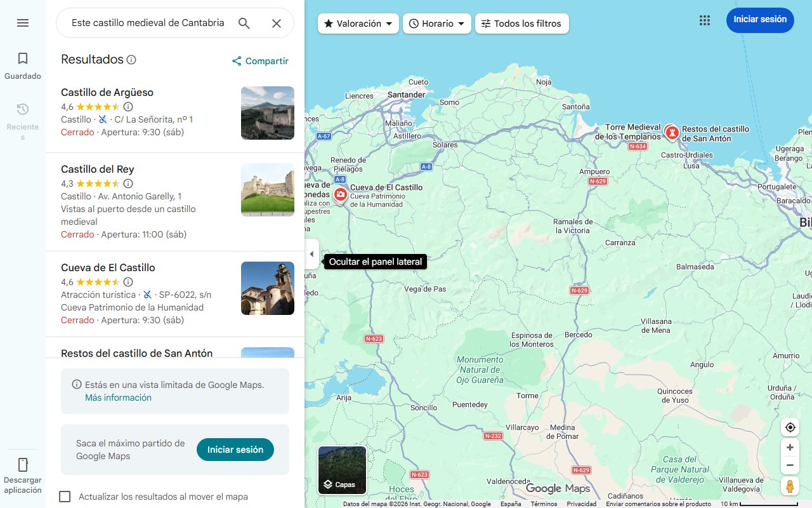
Task: Open the Castillo de Argüeso photo thumbnail
Action: pos(267,113)
